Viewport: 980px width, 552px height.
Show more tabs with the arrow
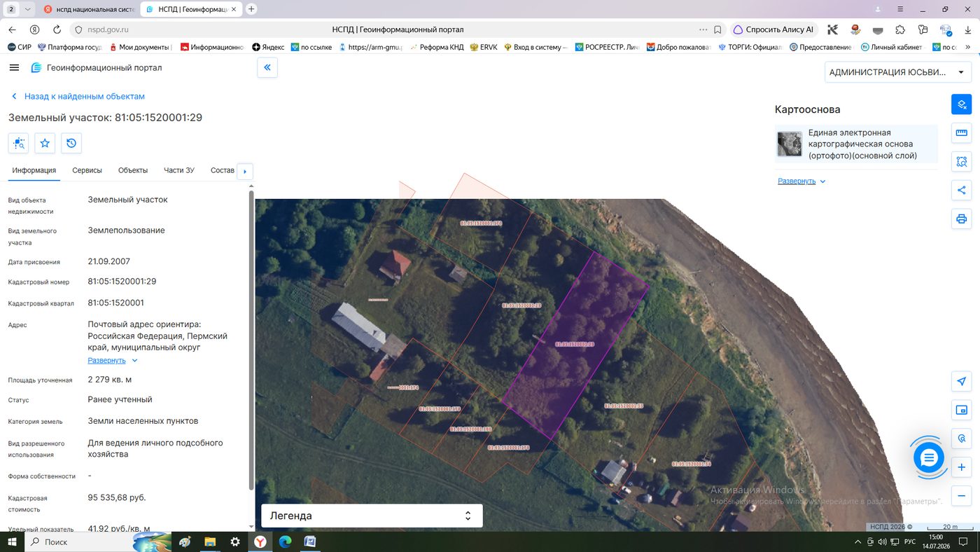(x=245, y=171)
